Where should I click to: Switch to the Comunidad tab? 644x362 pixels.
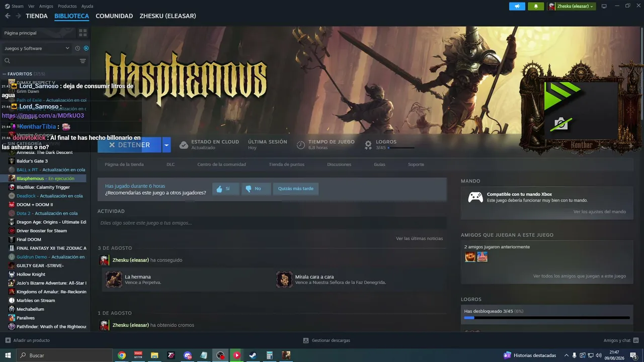[x=114, y=16]
